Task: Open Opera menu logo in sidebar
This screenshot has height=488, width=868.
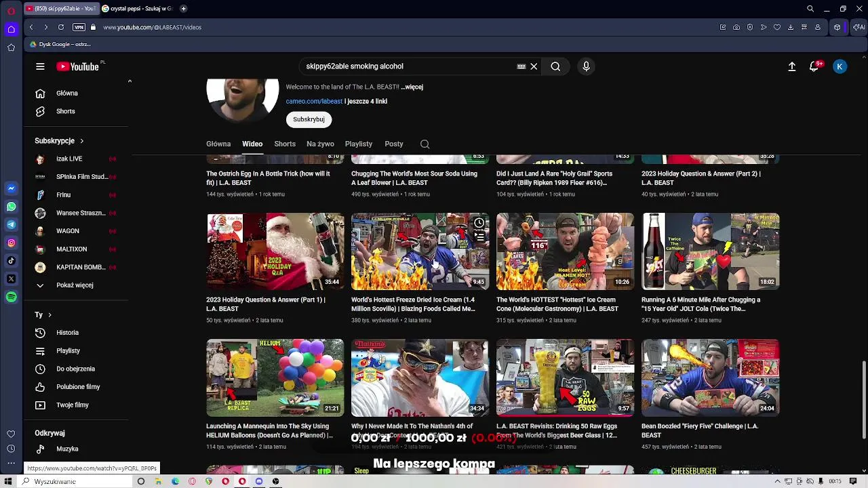Action: pyautogui.click(x=11, y=11)
